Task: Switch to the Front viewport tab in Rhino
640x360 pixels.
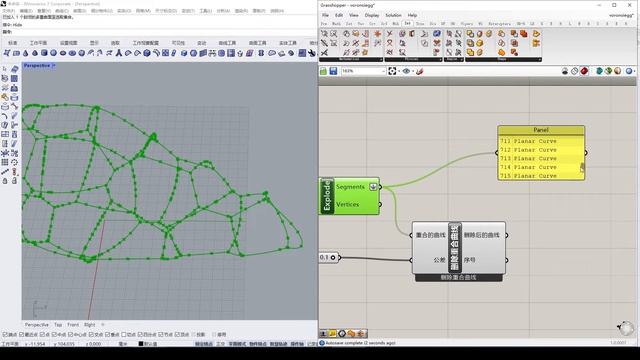Action: (73, 325)
